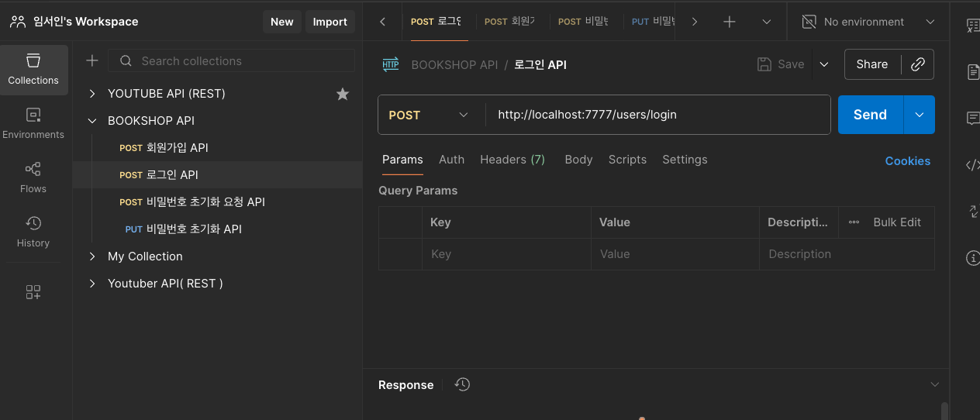This screenshot has height=420, width=980.
Task: Open the code snippet icon in right sidebar
Action: point(973,164)
